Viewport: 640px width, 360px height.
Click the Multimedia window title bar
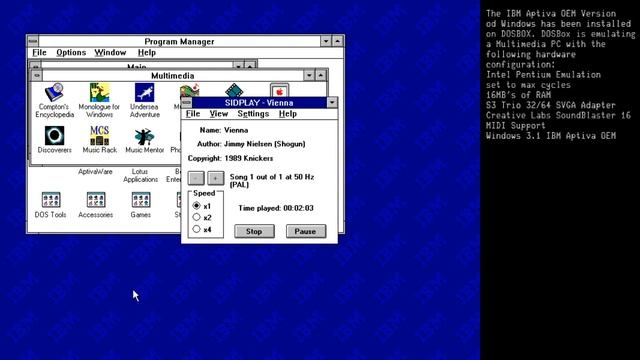click(x=173, y=76)
